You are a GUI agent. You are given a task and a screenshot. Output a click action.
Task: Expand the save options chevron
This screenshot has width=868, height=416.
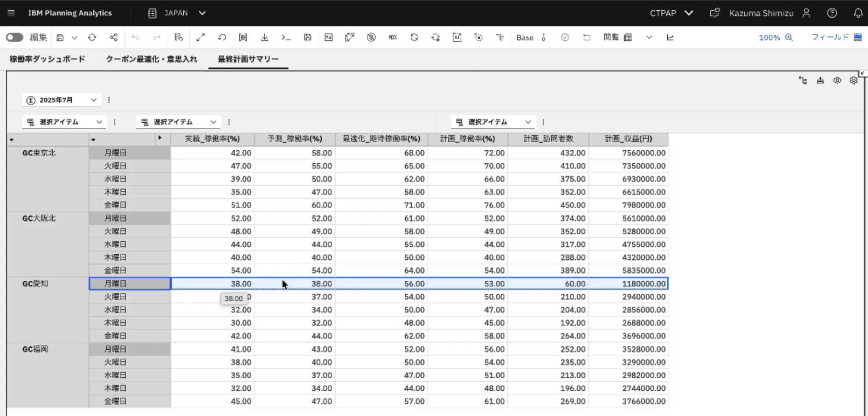pos(74,38)
